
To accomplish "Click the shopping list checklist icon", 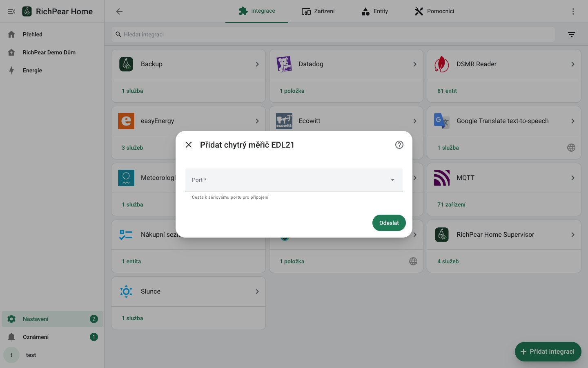I will [x=126, y=235].
